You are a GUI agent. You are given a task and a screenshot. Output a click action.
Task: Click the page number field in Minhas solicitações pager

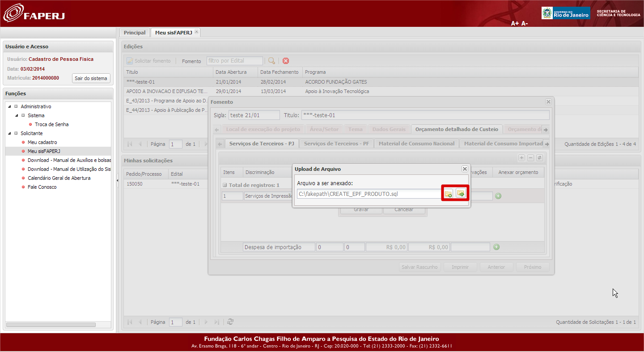(176, 322)
